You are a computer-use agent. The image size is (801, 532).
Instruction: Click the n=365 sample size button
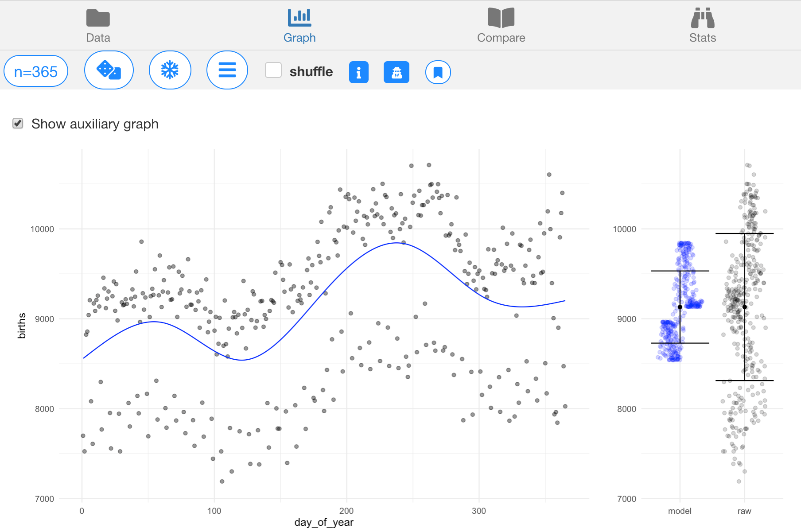tap(36, 71)
